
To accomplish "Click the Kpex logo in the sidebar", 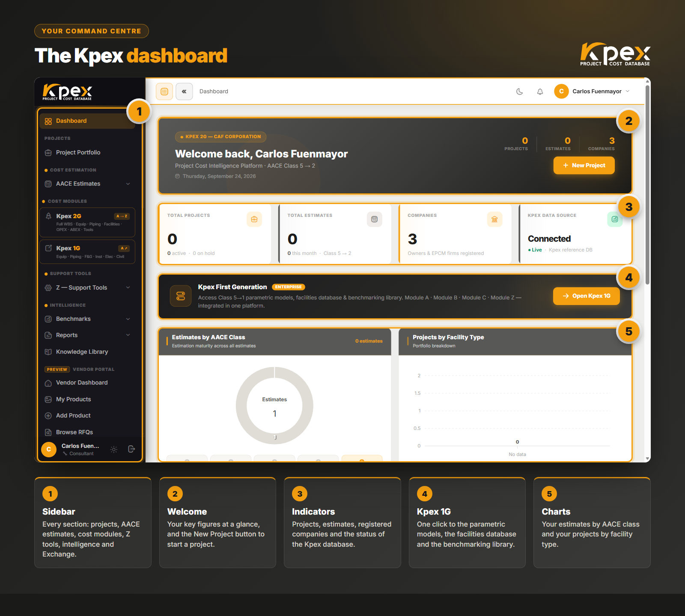I will point(67,92).
